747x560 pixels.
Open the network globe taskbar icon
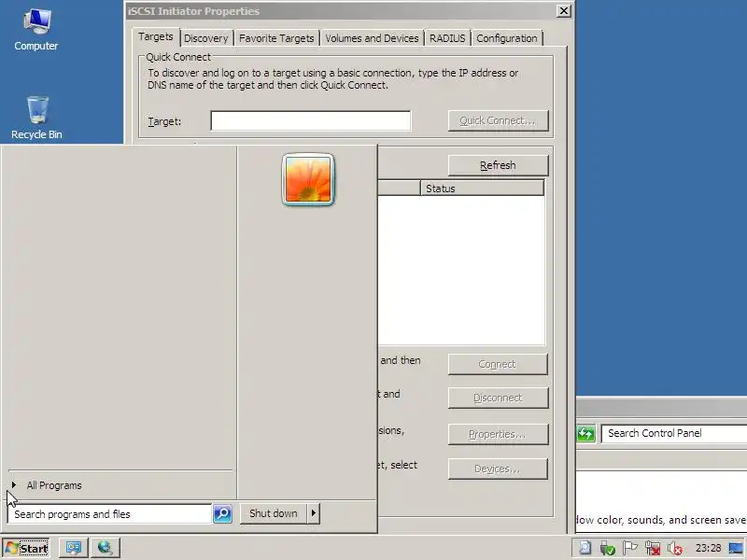click(x=105, y=548)
